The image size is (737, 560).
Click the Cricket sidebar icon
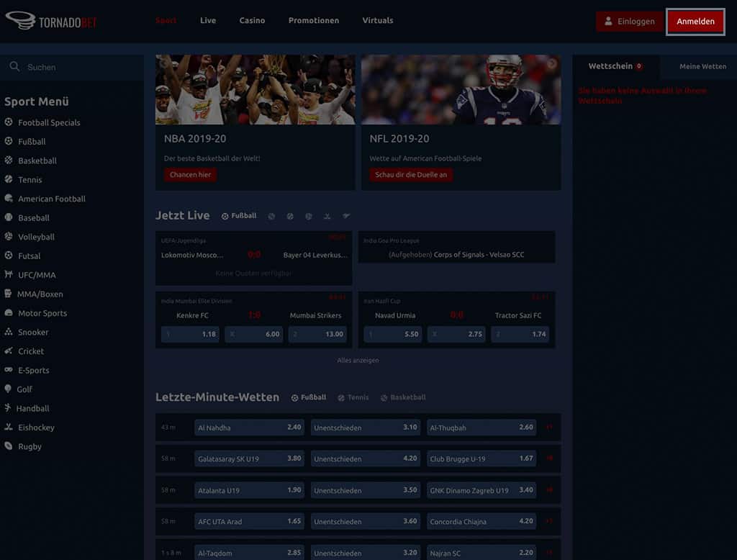pyautogui.click(x=9, y=351)
